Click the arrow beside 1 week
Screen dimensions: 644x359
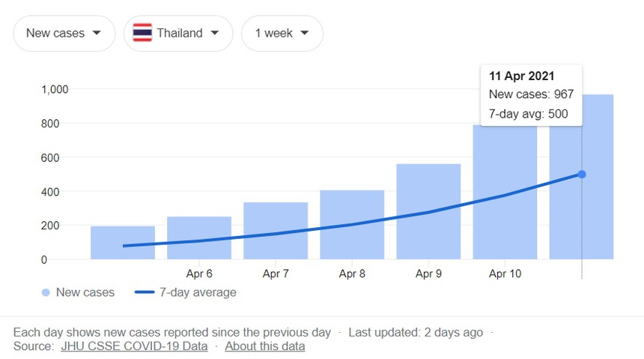coord(304,33)
